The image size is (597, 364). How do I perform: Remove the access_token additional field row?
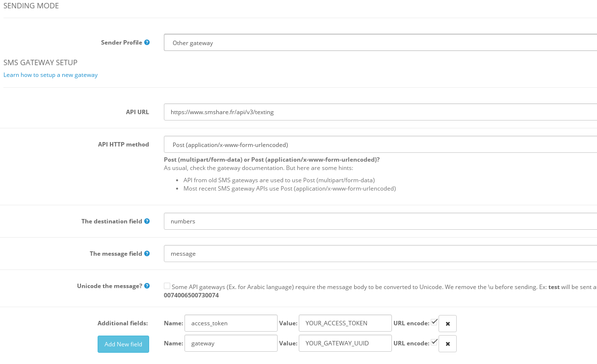[x=447, y=324]
